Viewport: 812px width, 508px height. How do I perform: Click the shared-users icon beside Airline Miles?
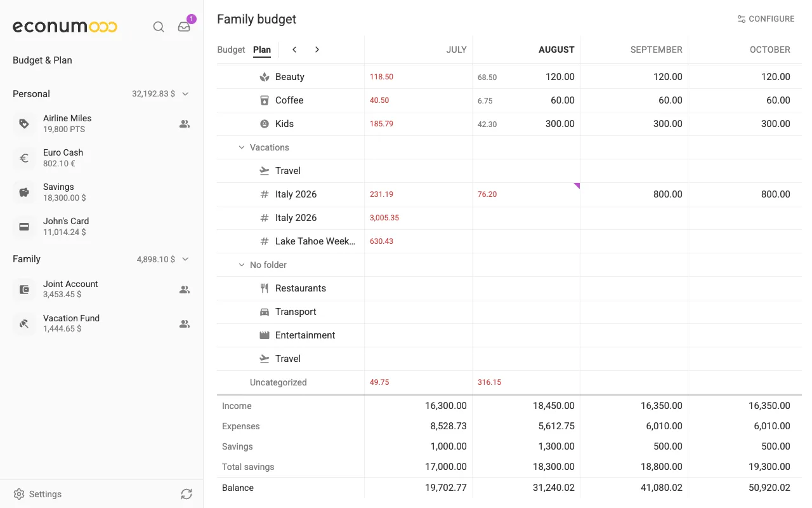(185, 124)
